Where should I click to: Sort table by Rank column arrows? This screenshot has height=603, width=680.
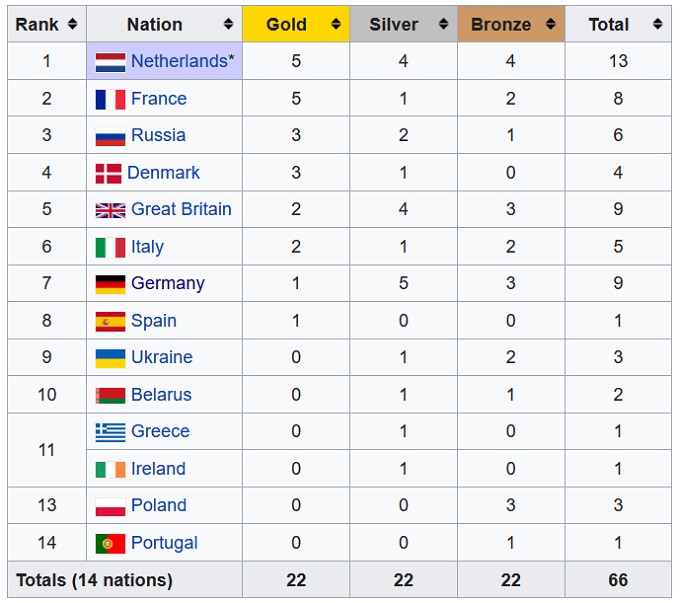(x=72, y=24)
